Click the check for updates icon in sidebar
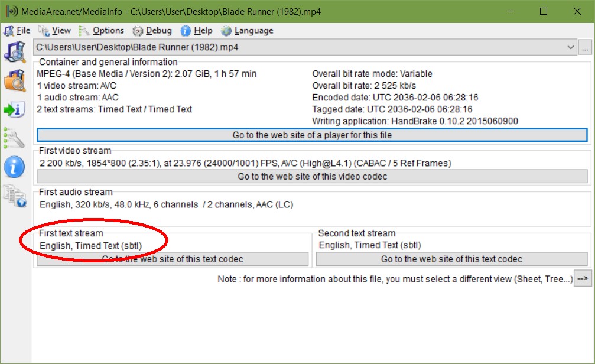 pos(15,196)
